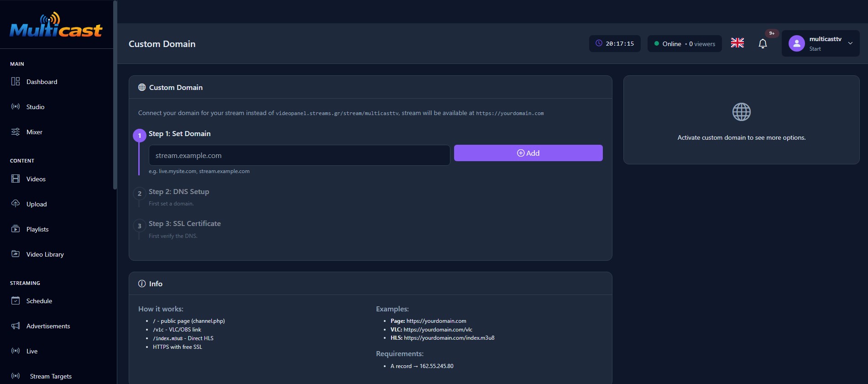Click the clock time display 20:17:15
The width and height of the screenshot is (868, 384).
(615, 44)
